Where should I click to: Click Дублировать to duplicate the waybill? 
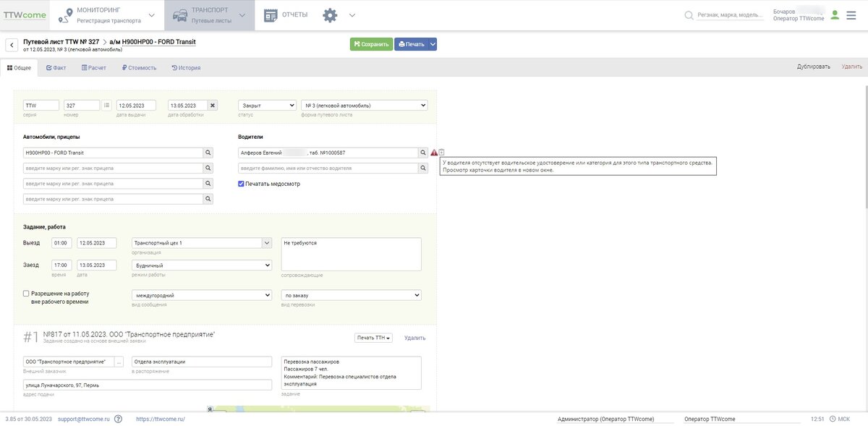click(814, 67)
